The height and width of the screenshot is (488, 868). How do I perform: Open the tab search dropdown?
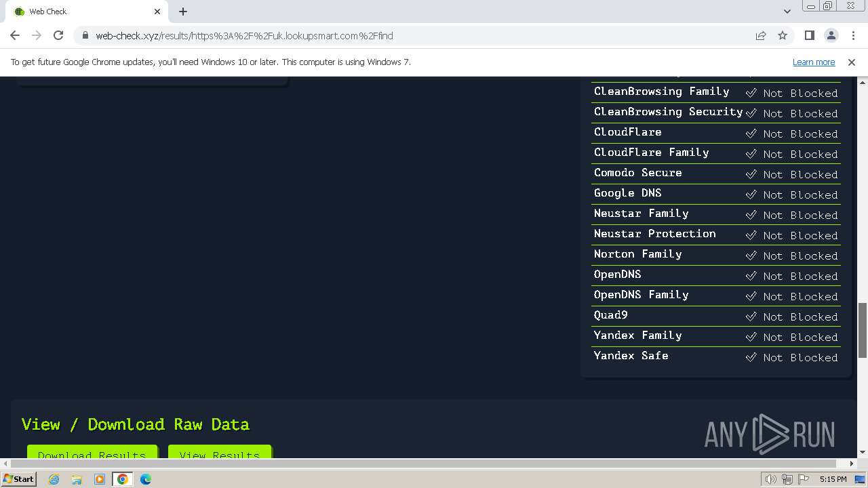click(x=787, y=12)
